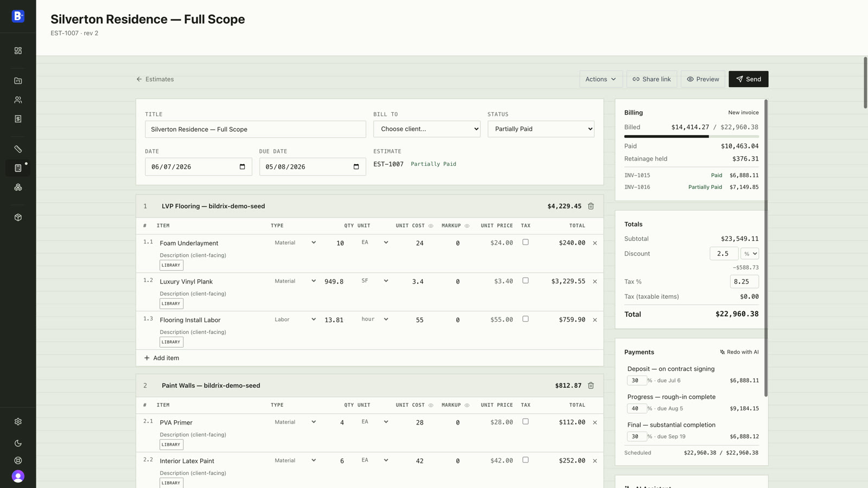Image resolution: width=868 pixels, height=488 pixels.
Task: Open the Choose client dropdown
Action: tap(427, 129)
